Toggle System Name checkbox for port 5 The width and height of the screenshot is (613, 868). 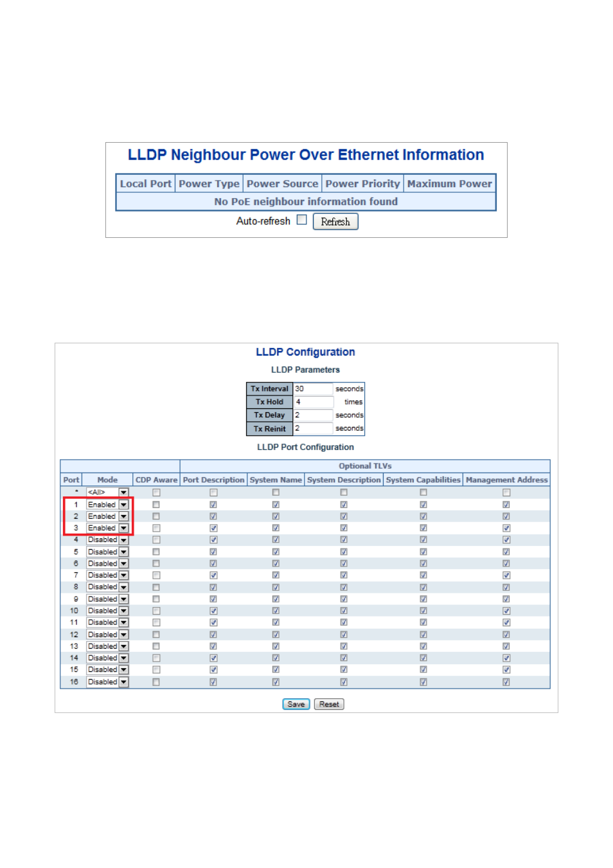[276, 552]
